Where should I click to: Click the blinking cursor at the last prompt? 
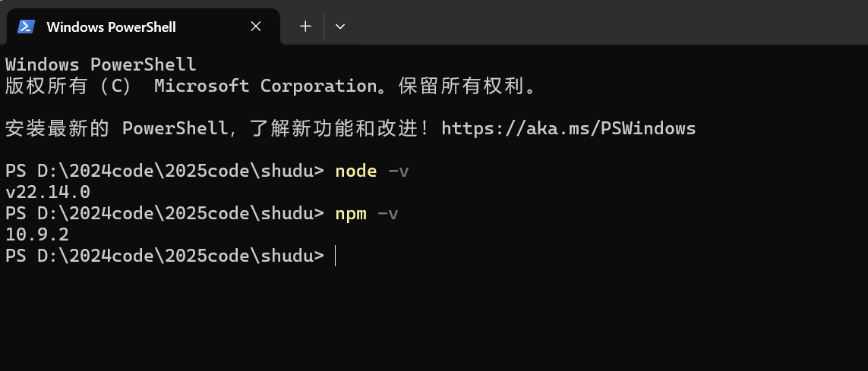click(335, 256)
